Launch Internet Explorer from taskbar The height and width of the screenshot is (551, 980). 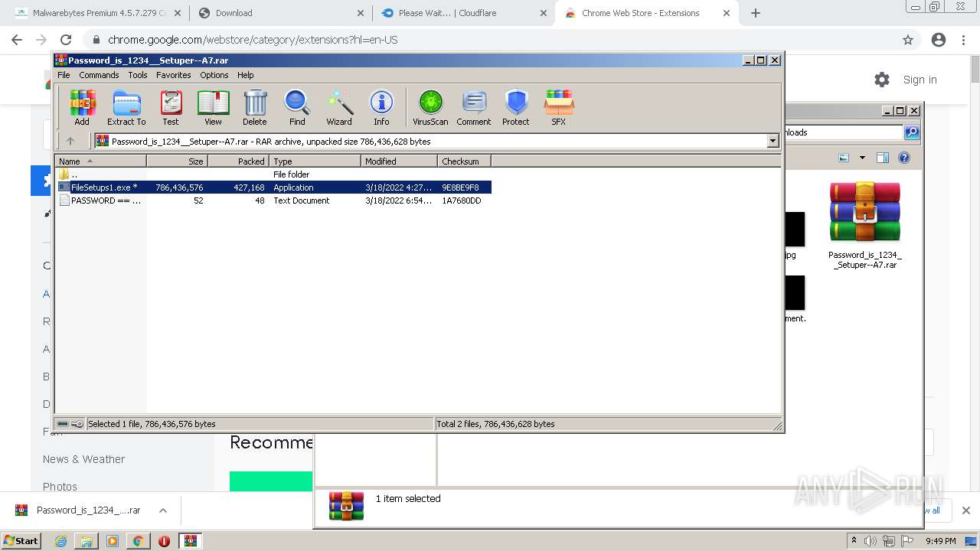click(x=60, y=541)
